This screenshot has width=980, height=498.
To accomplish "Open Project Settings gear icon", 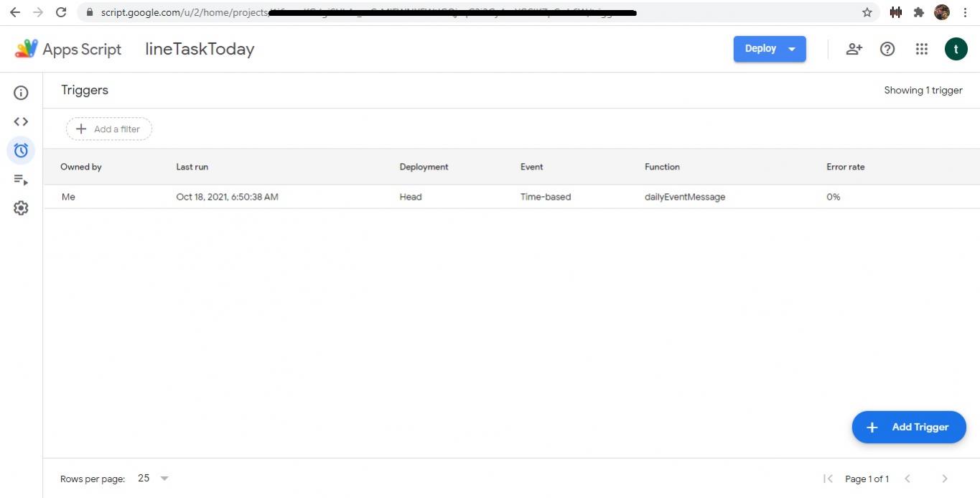I will click(x=21, y=208).
